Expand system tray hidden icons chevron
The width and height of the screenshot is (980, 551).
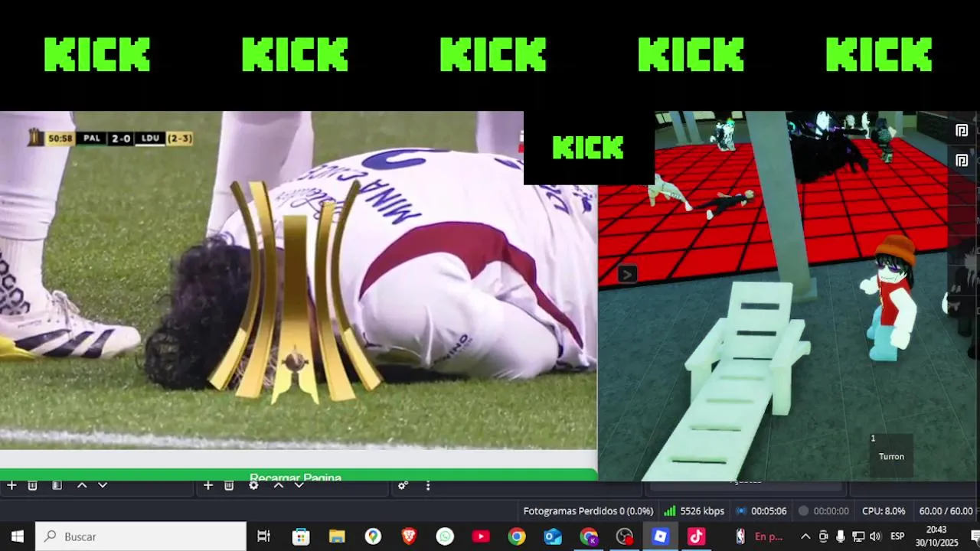point(805,536)
